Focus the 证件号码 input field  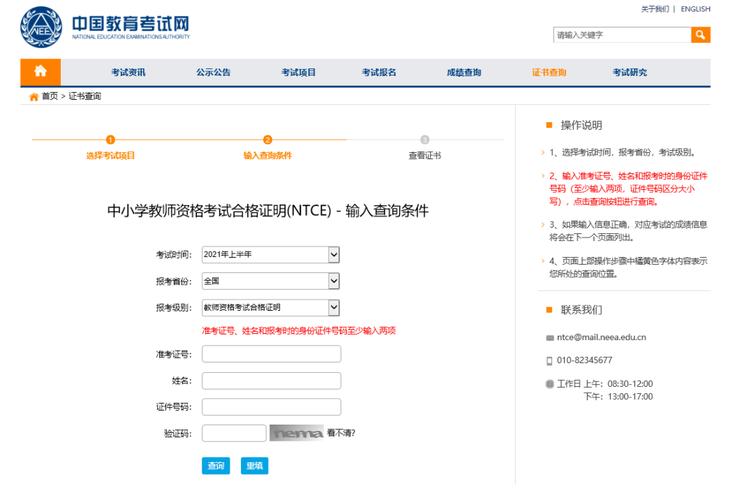pyautogui.click(x=272, y=407)
